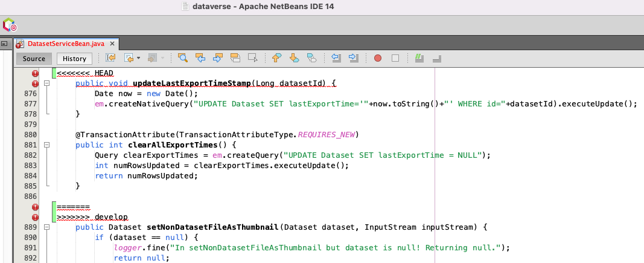Click line number 892 in the gutter
The width and height of the screenshot is (644, 263).
[x=31, y=258]
